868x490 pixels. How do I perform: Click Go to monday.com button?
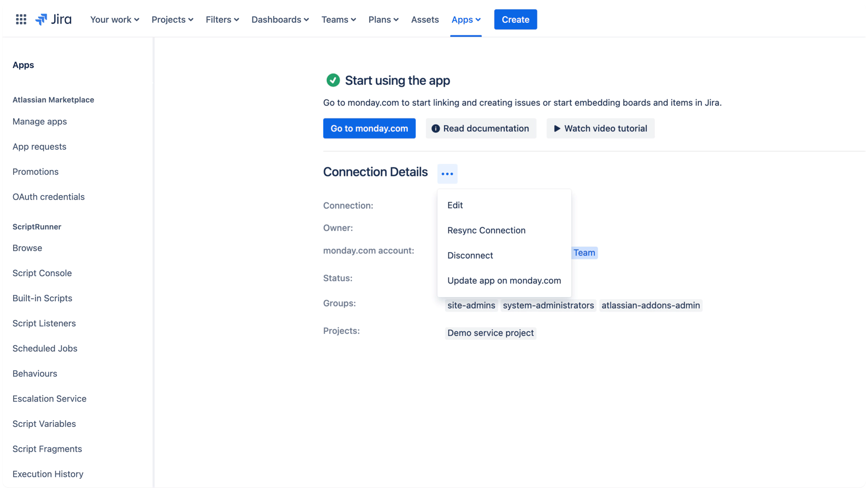pyautogui.click(x=369, y=128)
